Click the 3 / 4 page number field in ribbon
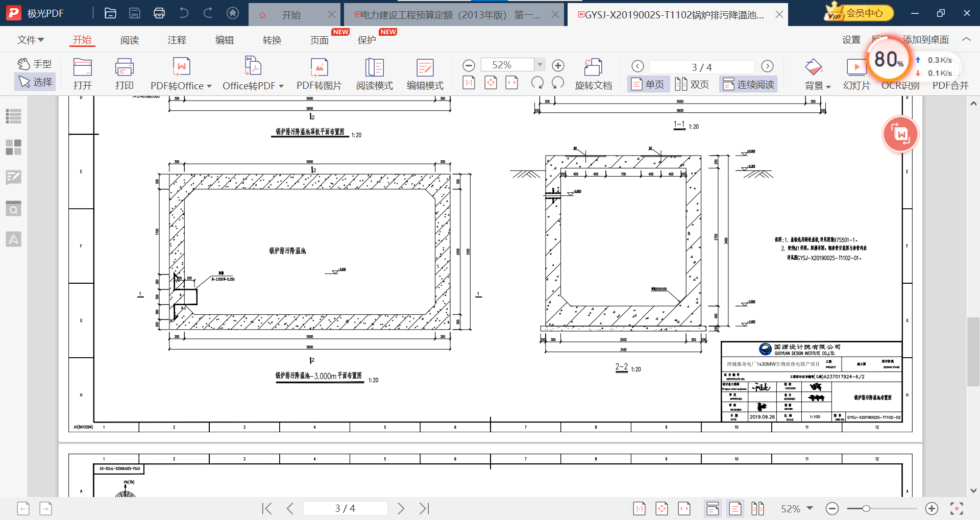Image resolution: width=980 pixels, height=520 pixels. click(702, 67)
